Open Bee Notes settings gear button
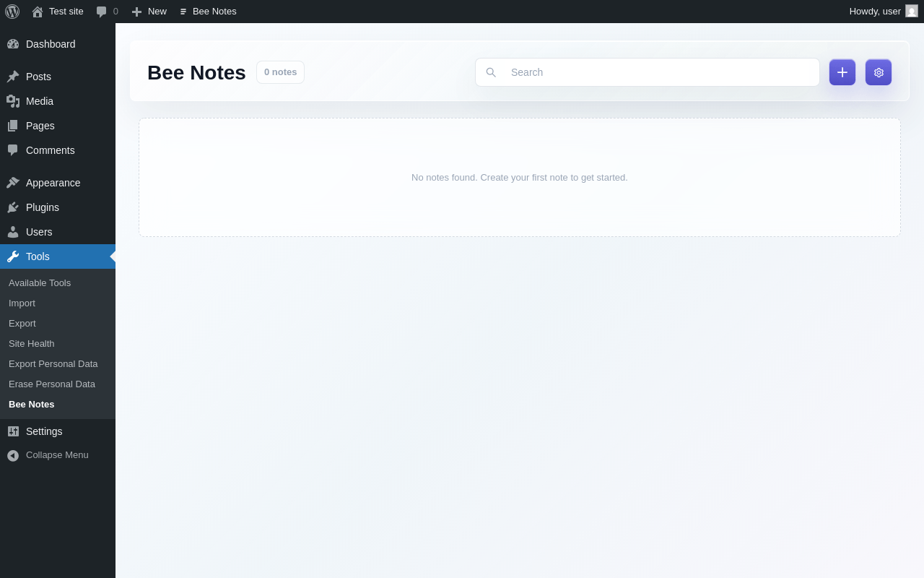 (x=879, y=72)
